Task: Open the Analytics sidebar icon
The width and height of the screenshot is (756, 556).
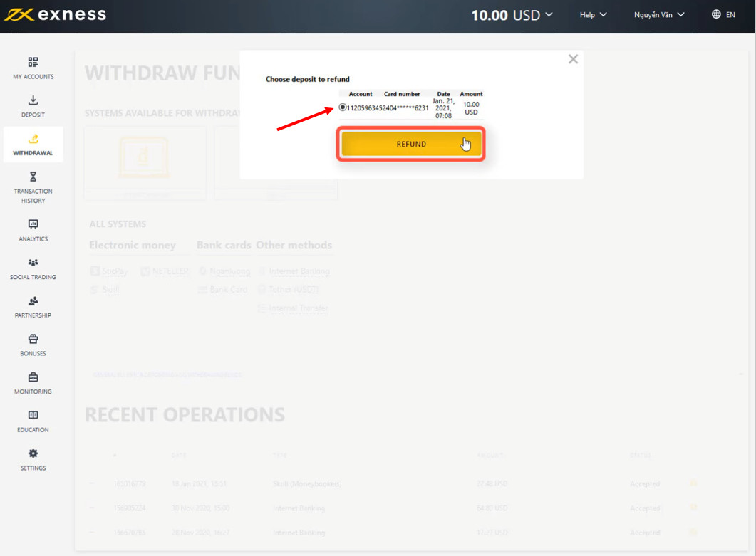Action: click(x=33, y=224)
